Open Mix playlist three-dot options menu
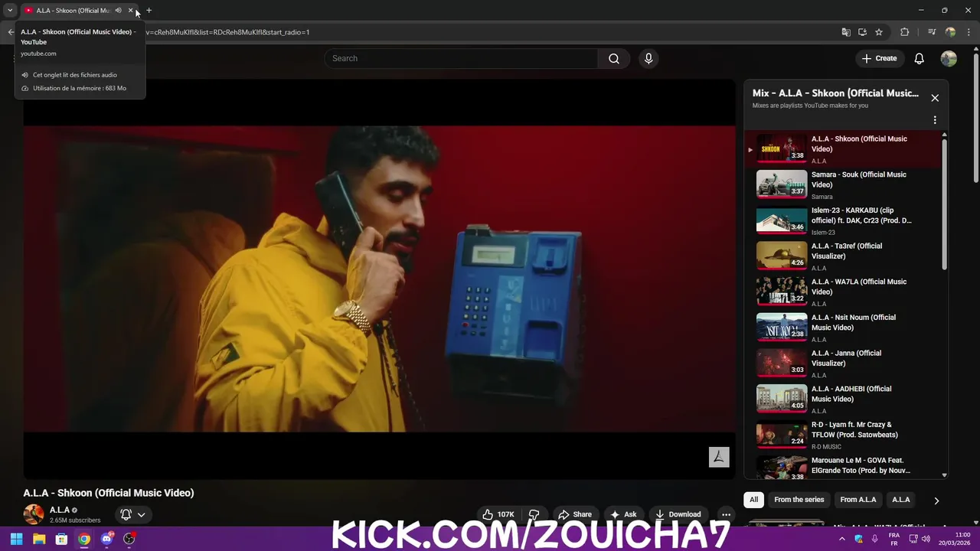 click(x=935, y=120)
